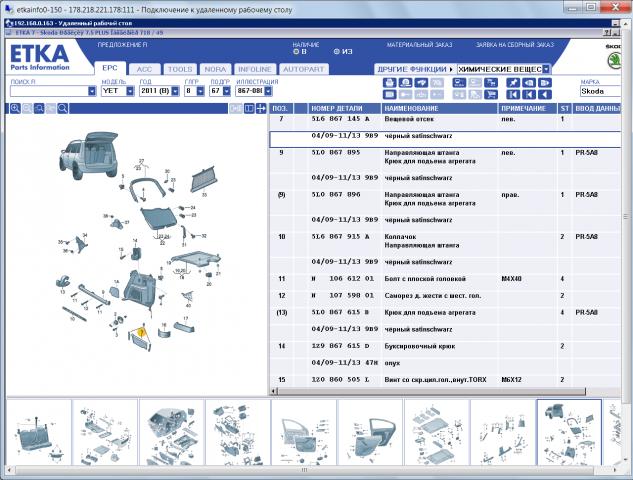Click the МАРКА field showing Skoda
633x480 pixels.
coord(600,91)
